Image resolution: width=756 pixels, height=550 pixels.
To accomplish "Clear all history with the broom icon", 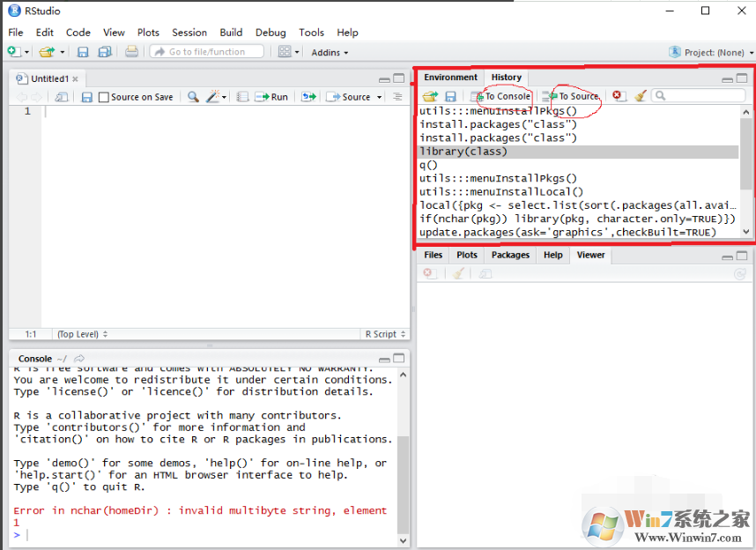I will 641,96.
